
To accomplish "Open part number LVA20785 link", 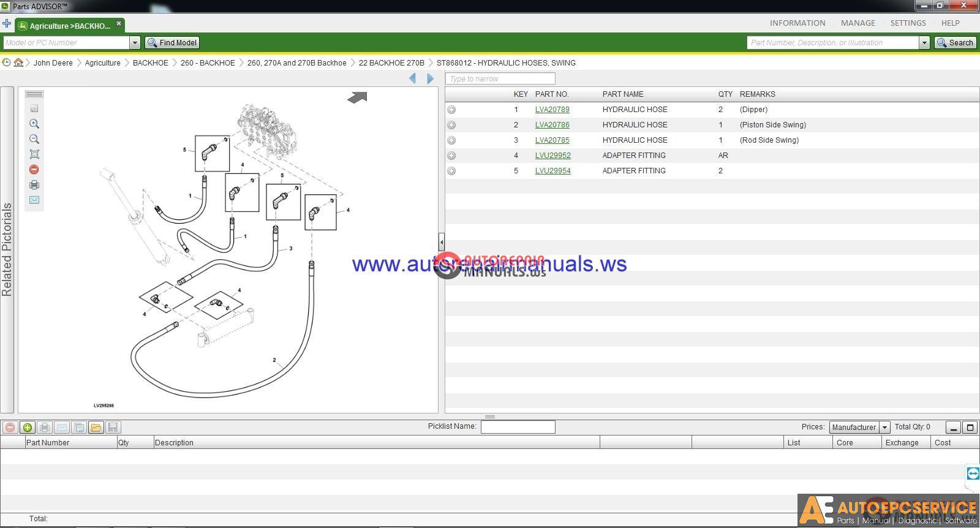I will pyautogui.click(x=552, y=140).
